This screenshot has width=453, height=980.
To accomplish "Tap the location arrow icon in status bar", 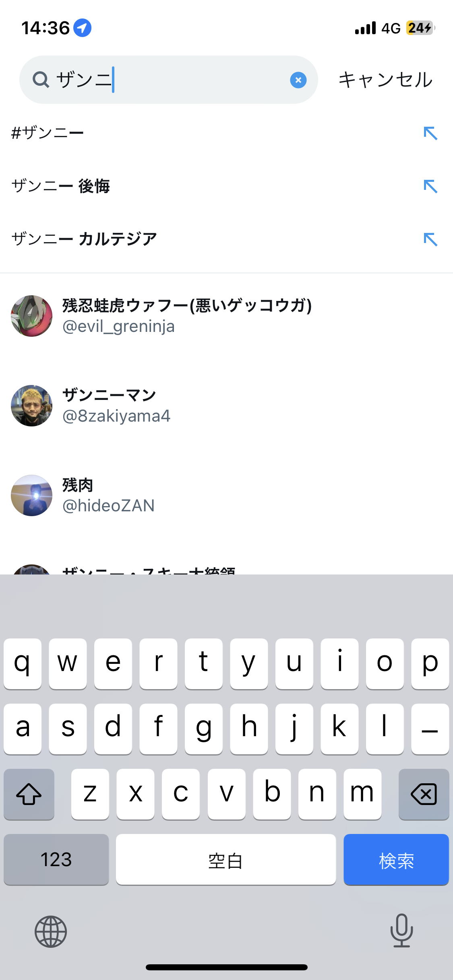I will point(83,28).
